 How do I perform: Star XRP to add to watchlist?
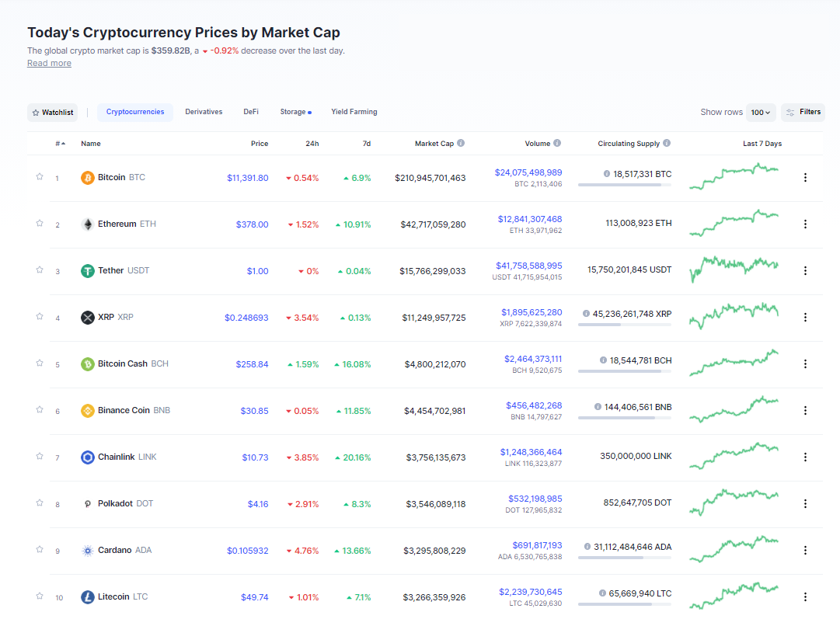40,316
